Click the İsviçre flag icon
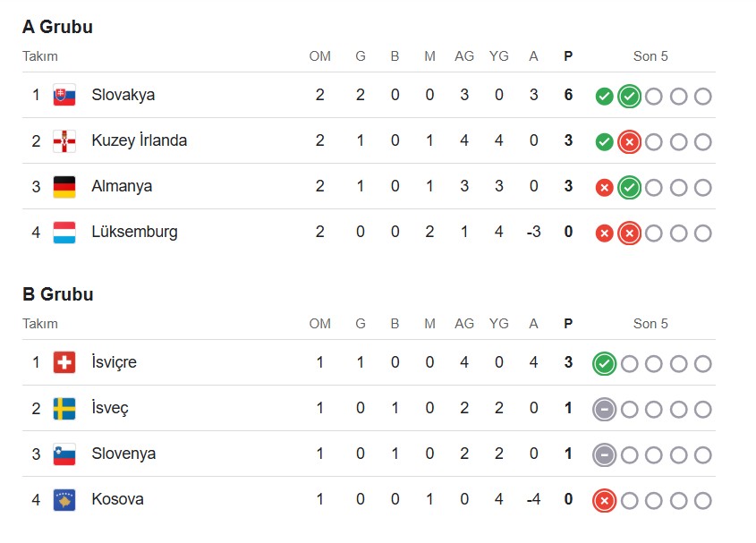Image resolution: width=756 pixels, height=543 pixels. click(x=64, y=362)
